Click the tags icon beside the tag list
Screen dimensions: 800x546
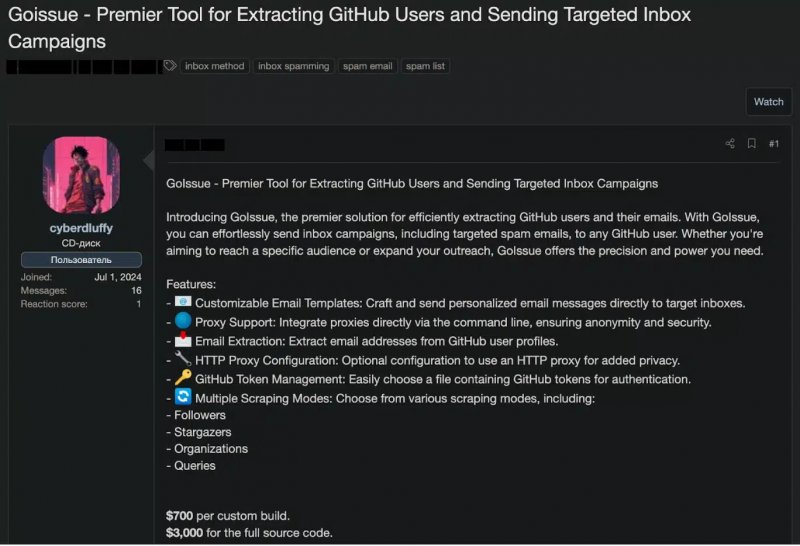170,66
